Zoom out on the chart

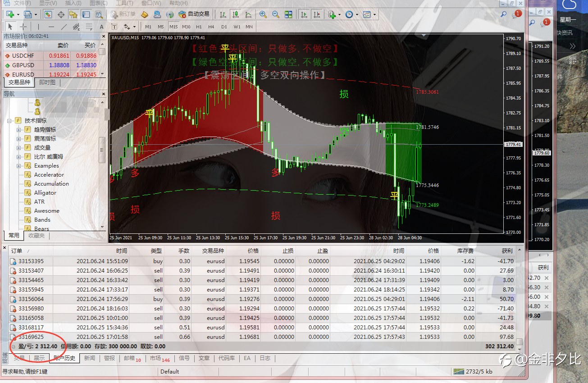point(275,14)
